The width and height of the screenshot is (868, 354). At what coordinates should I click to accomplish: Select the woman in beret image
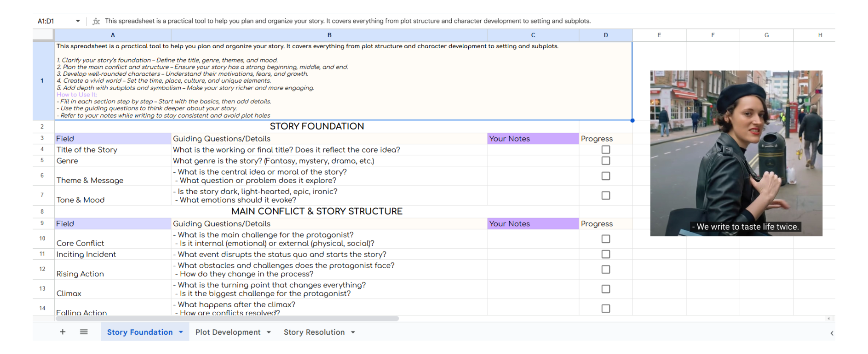click(x=736, y=153)
